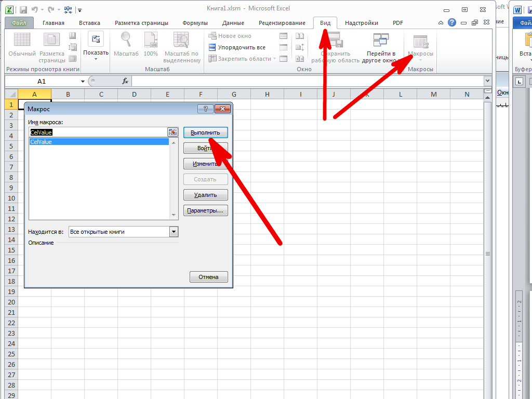Switch to the Рецензирование tab
Screen dimensions: 532x399
coord(282,23)
